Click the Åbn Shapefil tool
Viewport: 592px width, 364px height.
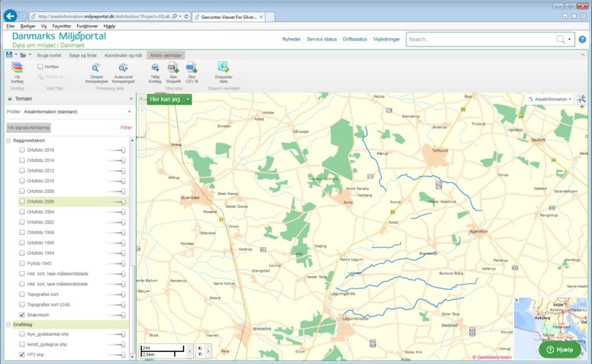173,72
